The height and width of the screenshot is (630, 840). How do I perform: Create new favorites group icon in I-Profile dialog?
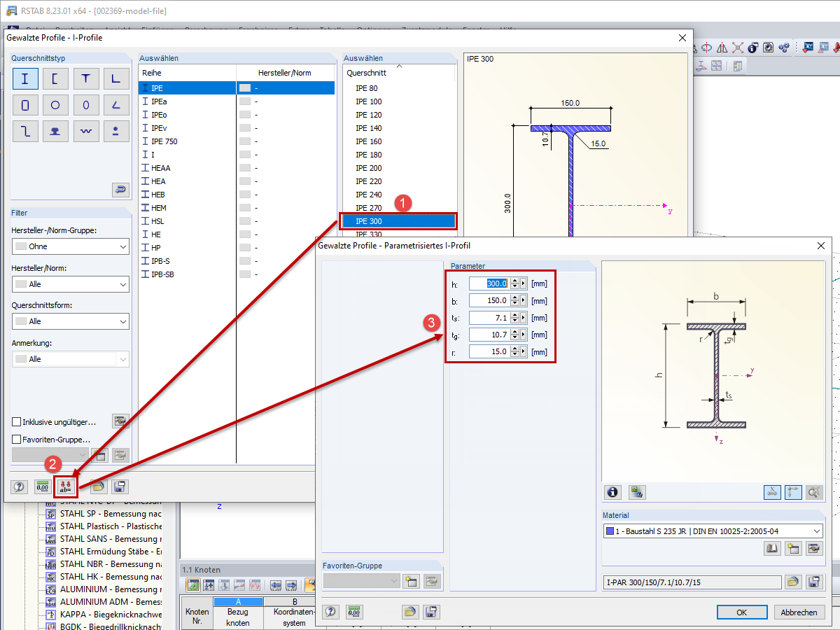(x=99, y=456)
